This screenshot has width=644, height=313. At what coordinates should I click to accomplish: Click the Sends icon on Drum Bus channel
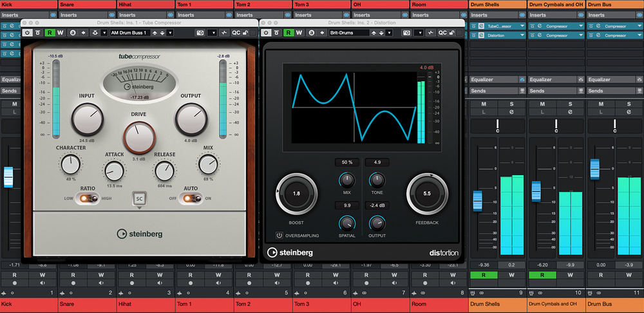pos(640,91)
